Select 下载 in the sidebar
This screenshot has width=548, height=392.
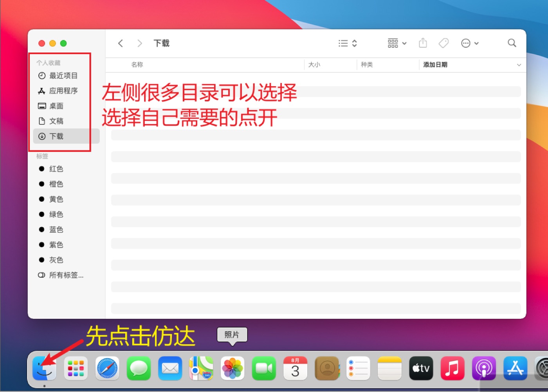(x=67, y=136)
